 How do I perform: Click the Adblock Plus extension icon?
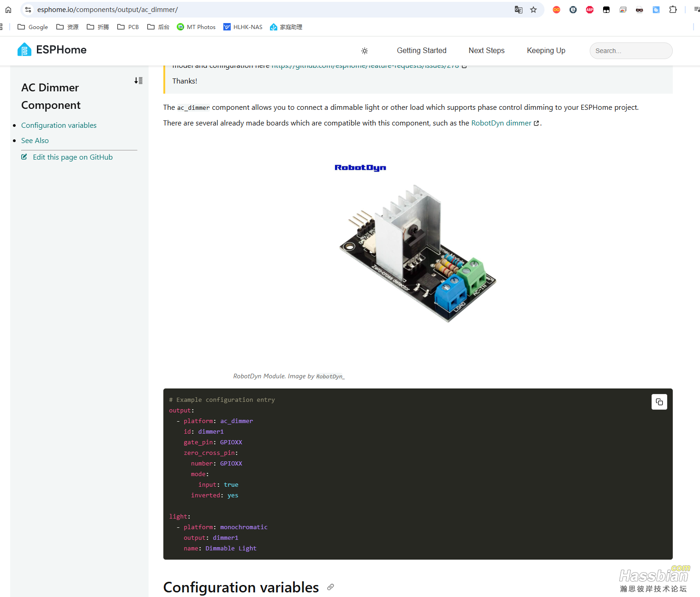[590, 10]
